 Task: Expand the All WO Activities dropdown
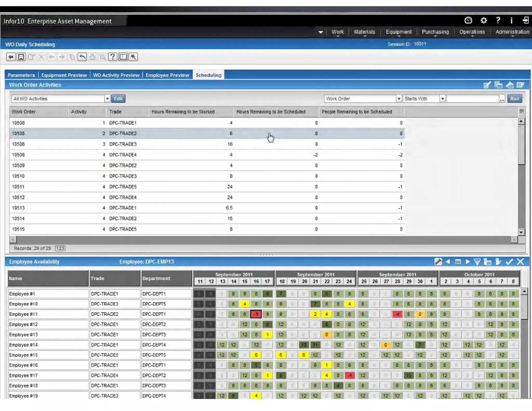click(107, 99)
